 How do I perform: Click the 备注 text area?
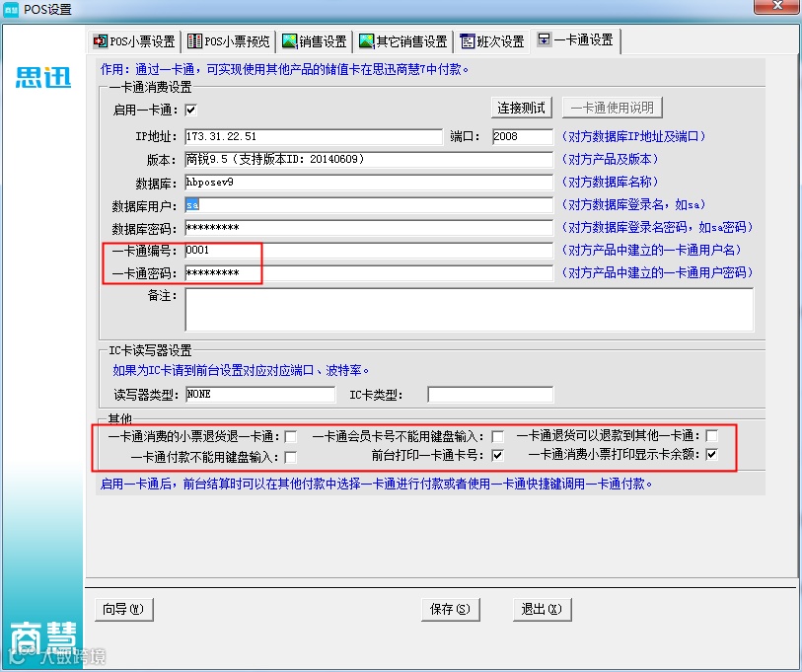[x=469, y=310]
